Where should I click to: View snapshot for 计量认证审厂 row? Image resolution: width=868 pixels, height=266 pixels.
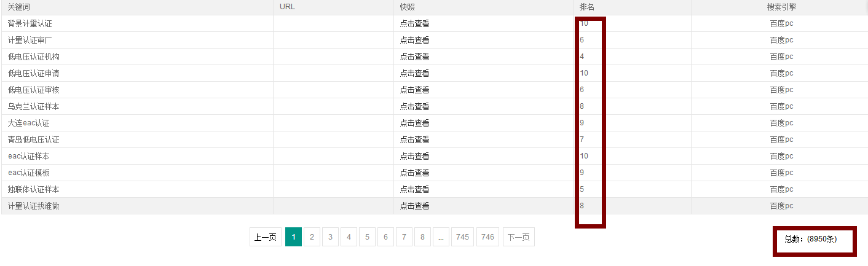[x=414, y=40]
